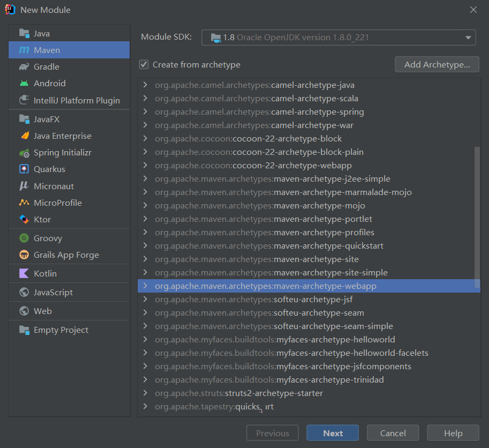Click the Next button

tap(333, 433)
